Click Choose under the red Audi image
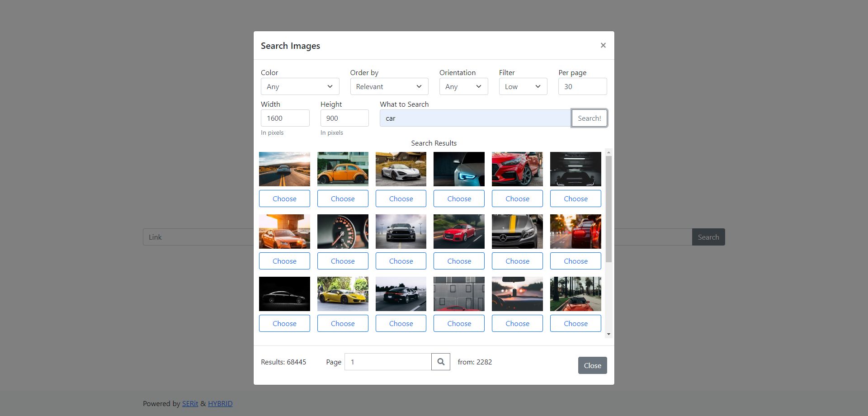This screenshot has height=416, width=868. (x=459, y=261)
